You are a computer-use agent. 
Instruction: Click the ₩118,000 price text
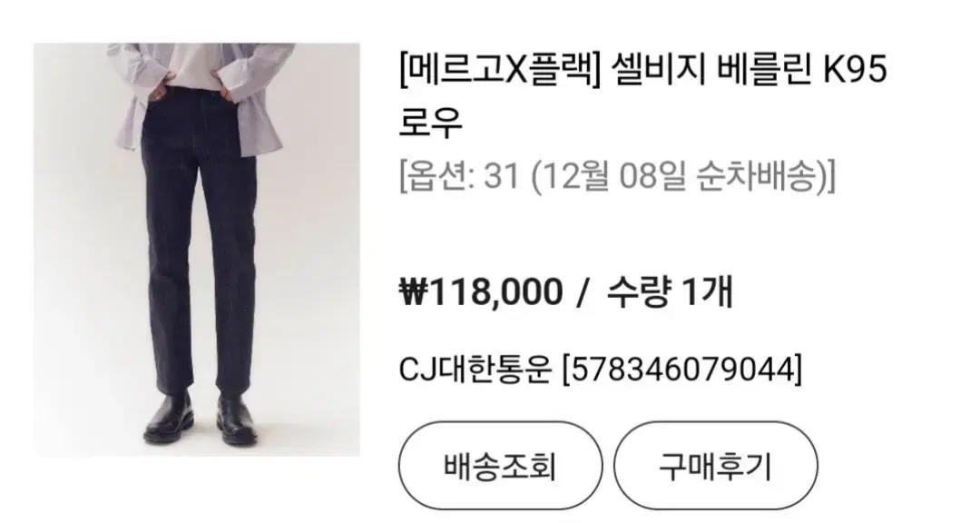click(481, 291)
